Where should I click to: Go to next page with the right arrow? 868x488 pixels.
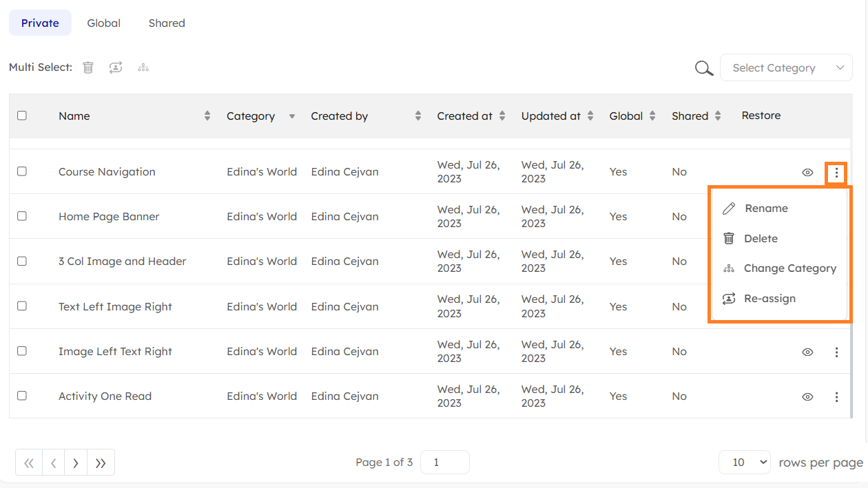[x=76, y=463]
